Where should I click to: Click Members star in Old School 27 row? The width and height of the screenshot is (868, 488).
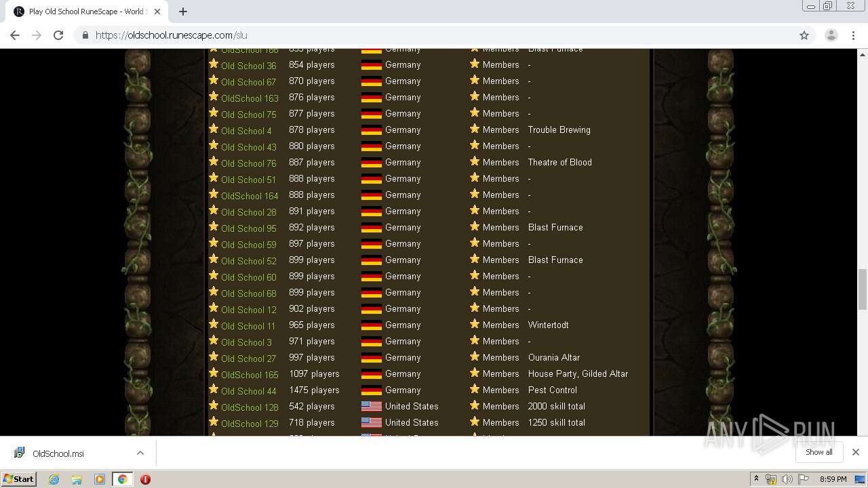click(475, 357)
